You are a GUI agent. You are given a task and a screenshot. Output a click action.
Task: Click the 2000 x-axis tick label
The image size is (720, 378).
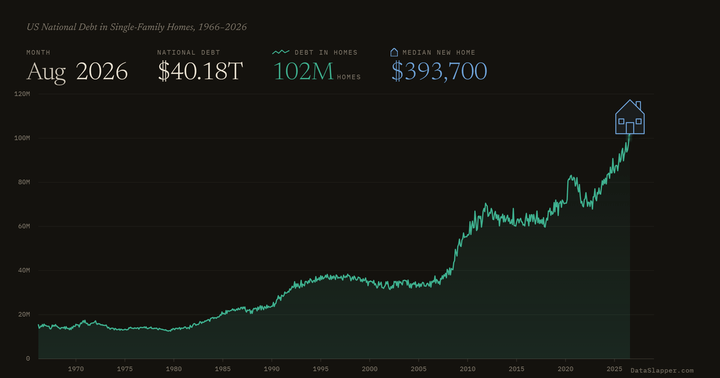coord(370,369)
